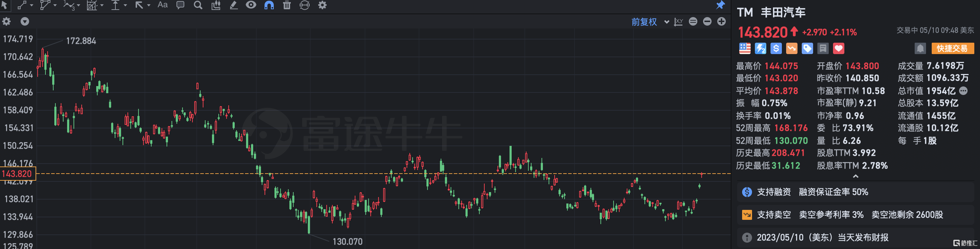Click the 股息率TTM 2.78% value
The height and width of the screenshot is (249, 980).
click(x=874, y=165)
